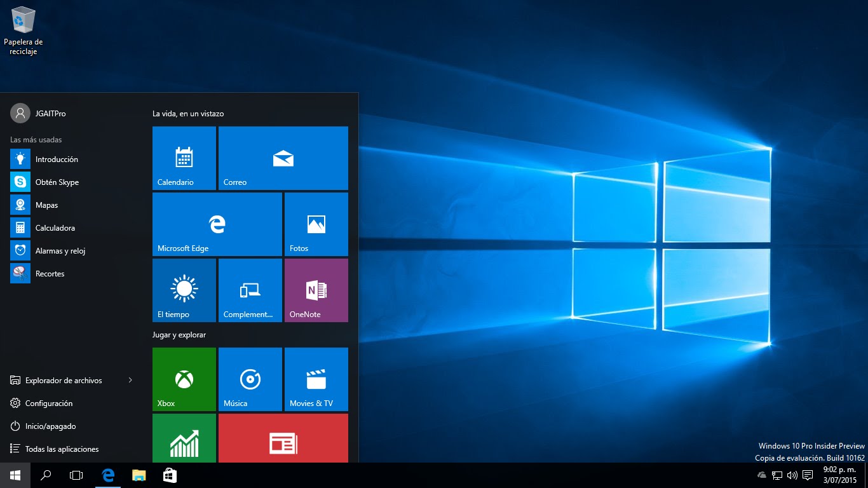This screenshot has height=488, width=868.
Task: Check the weather with El tiempo tile
Action: click(x=184, y=290)
